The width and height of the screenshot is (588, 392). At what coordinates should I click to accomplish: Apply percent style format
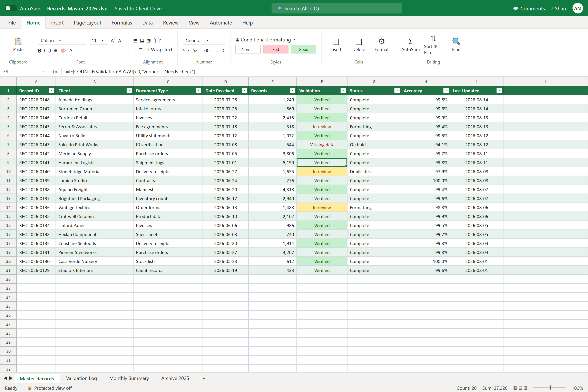195,51
